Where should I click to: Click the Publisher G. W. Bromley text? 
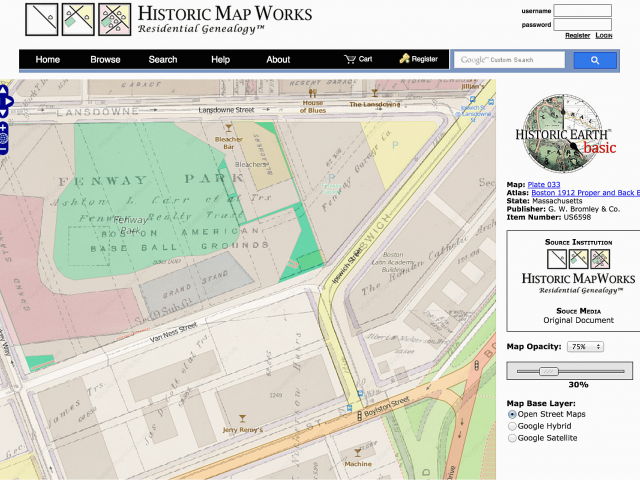point(563,209)
